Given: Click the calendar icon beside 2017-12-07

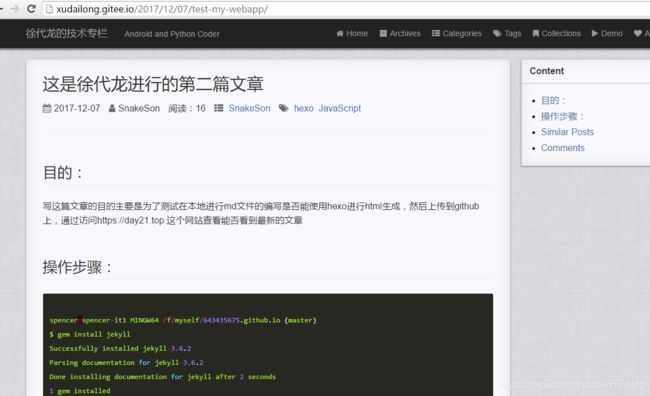Looking at the screenshot, I should [x=47, y=109].
